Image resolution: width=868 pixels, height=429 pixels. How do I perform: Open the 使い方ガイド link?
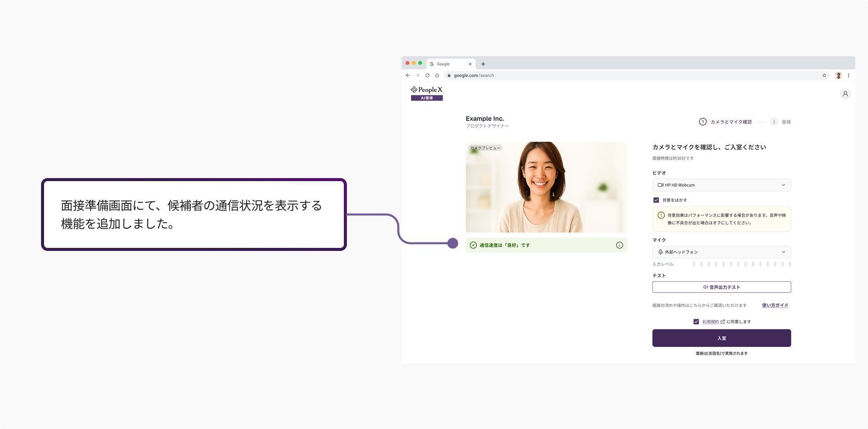[x=775, y=306]
